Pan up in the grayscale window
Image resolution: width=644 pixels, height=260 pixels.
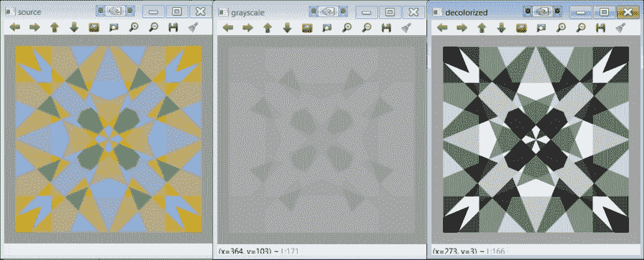268,27
